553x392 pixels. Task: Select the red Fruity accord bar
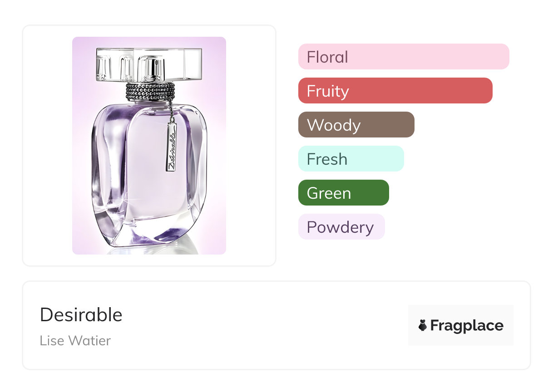click(x=395, y=91)
